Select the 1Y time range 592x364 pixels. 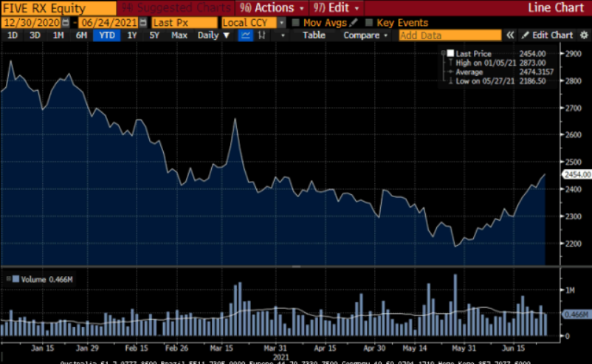click(132, 35)
